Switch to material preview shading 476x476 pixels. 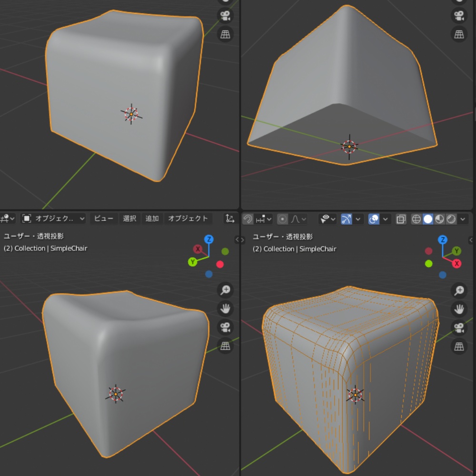point(439,219)
